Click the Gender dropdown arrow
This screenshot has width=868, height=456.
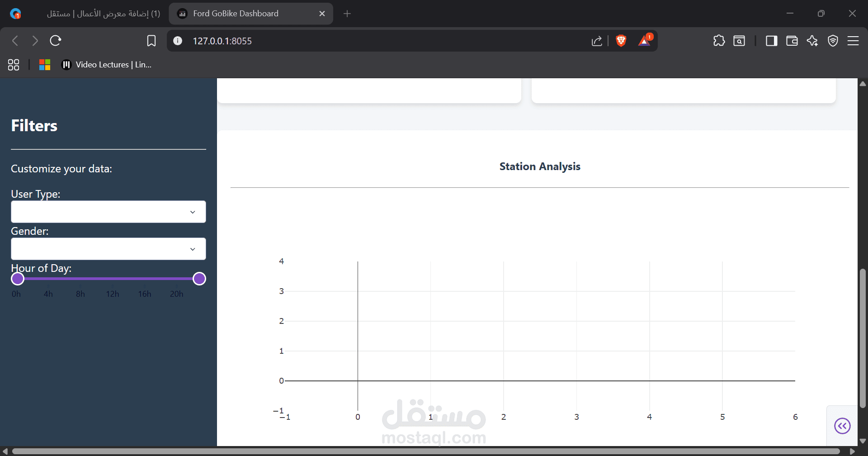pos(193,249)
